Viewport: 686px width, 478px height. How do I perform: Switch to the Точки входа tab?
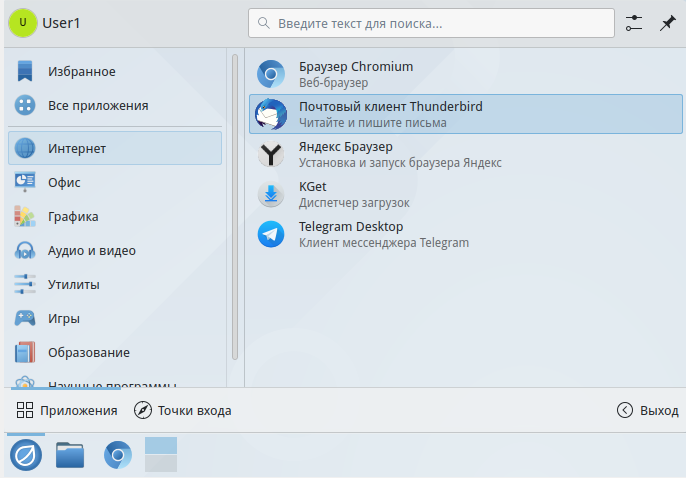click(183, 410)
